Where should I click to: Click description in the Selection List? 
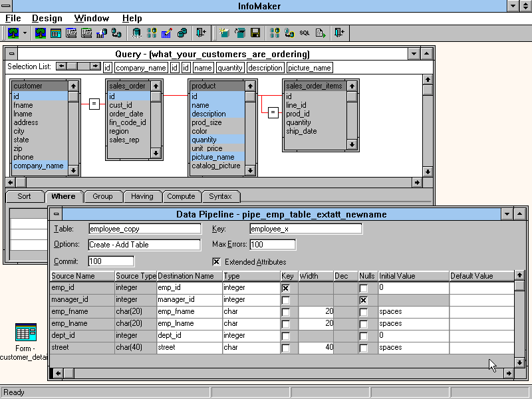tap(265, 68)
